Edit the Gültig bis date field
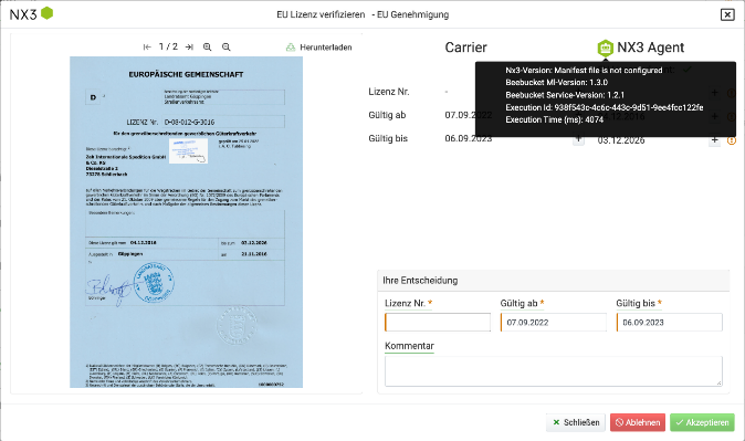Screen dimensions: 745x441 [669, 322]
